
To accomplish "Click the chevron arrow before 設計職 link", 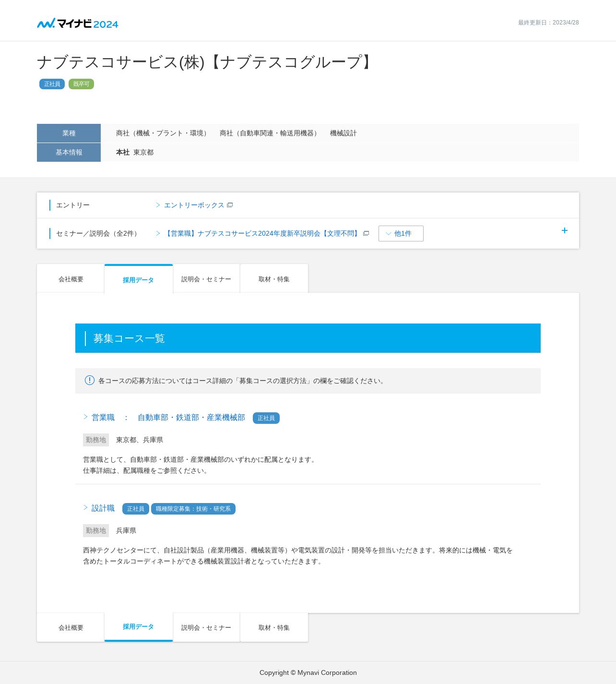I will 86,507.
